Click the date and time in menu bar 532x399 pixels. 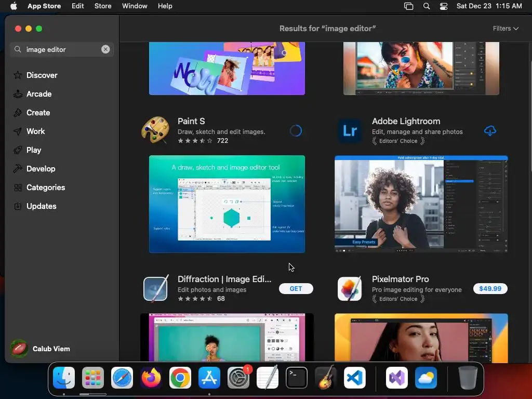pyautogui.click(x=489, y=6)
